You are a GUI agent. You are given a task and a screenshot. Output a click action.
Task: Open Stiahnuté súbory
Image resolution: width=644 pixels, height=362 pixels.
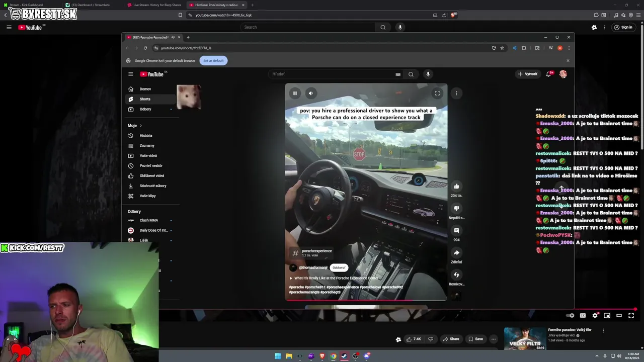click(150, 186)
